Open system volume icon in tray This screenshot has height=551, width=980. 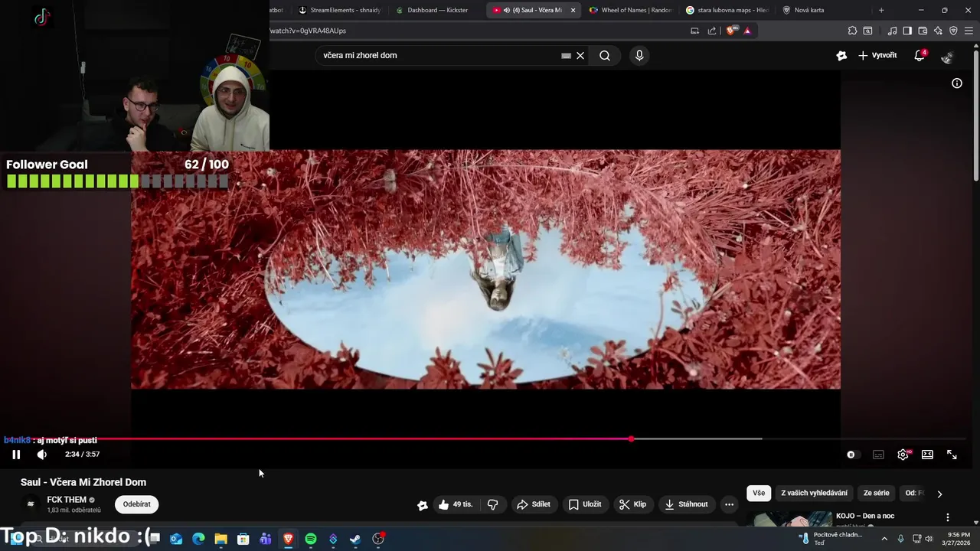[929, 539]
